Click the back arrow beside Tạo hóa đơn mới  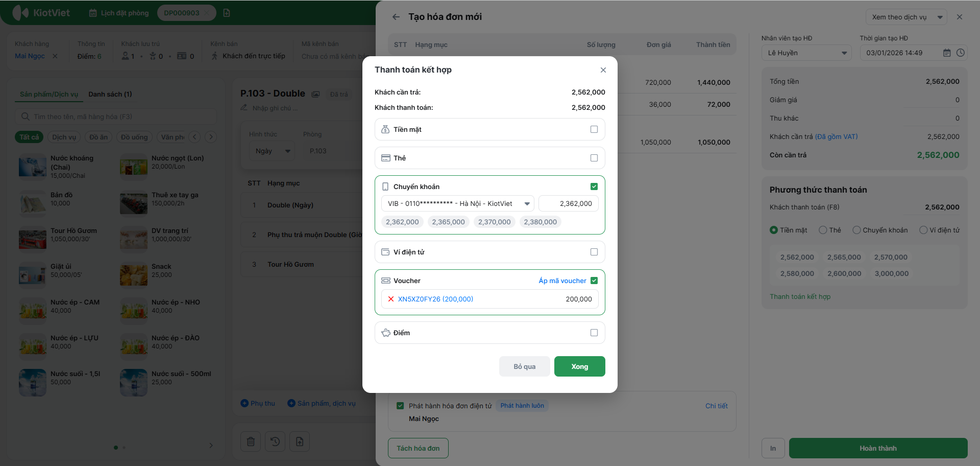pyautogui.click(x=396, y=17)
